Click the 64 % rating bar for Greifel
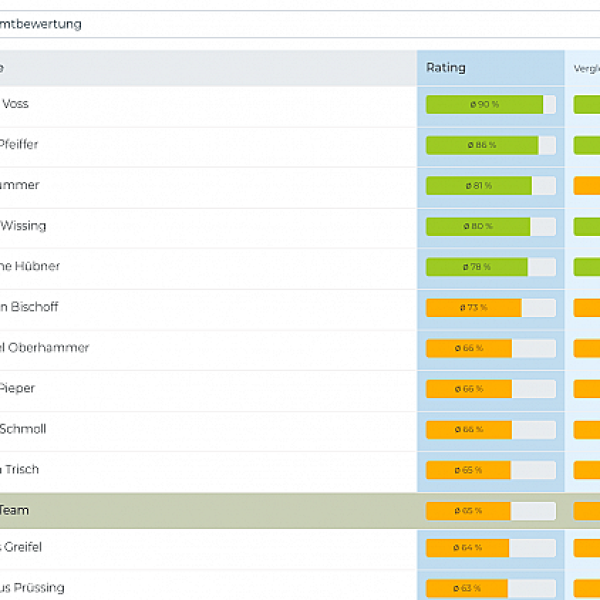The image size is (600, 600). click(491, 548)
